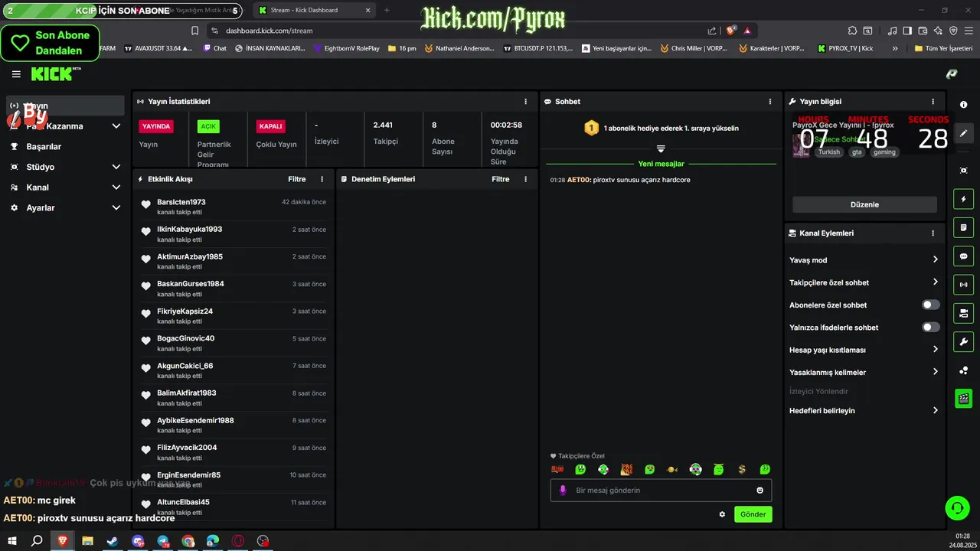Screen dimensions: 980x551
Task: Open a new browser tab
Action: (387, 10)
